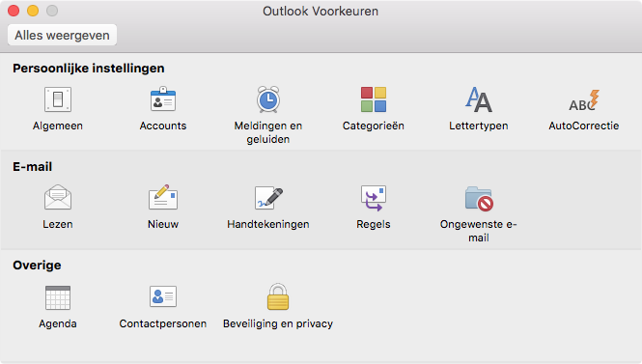Image resolution: width=642 pixels, height=364 pixels.
Task: Click the Algemeen text label
Action: pos(58,126)
